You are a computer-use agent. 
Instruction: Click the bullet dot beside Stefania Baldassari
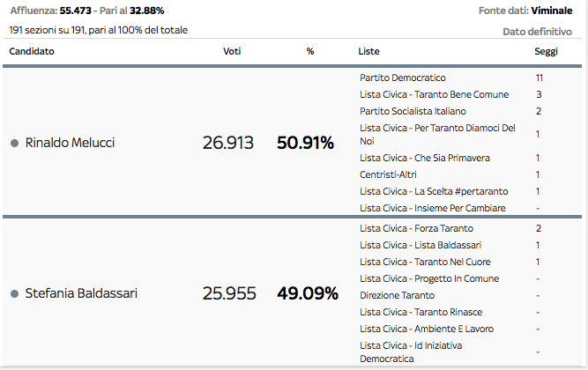coord(15,293)
